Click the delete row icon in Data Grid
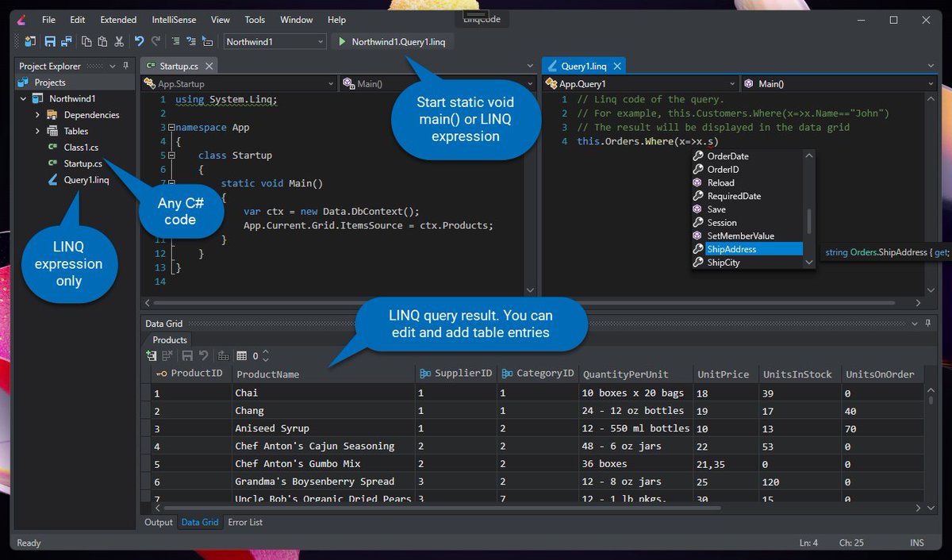This screenshot has height=560, width=952. (167, 356)
